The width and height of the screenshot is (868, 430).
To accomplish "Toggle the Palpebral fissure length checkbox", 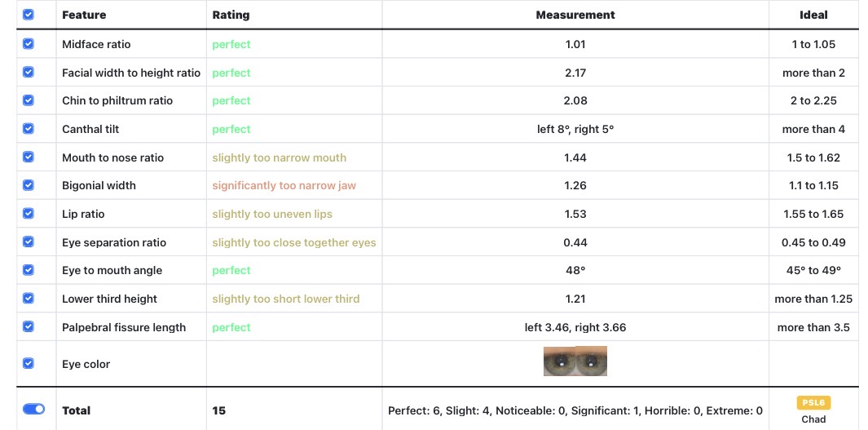I will click(x=29, y=326).
